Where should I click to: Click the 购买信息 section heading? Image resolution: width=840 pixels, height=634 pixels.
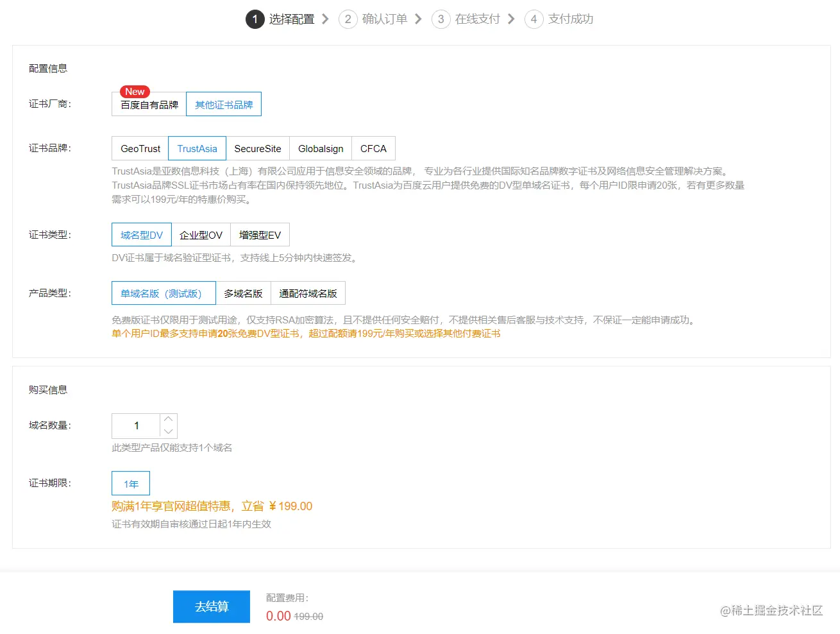point(48,390)
